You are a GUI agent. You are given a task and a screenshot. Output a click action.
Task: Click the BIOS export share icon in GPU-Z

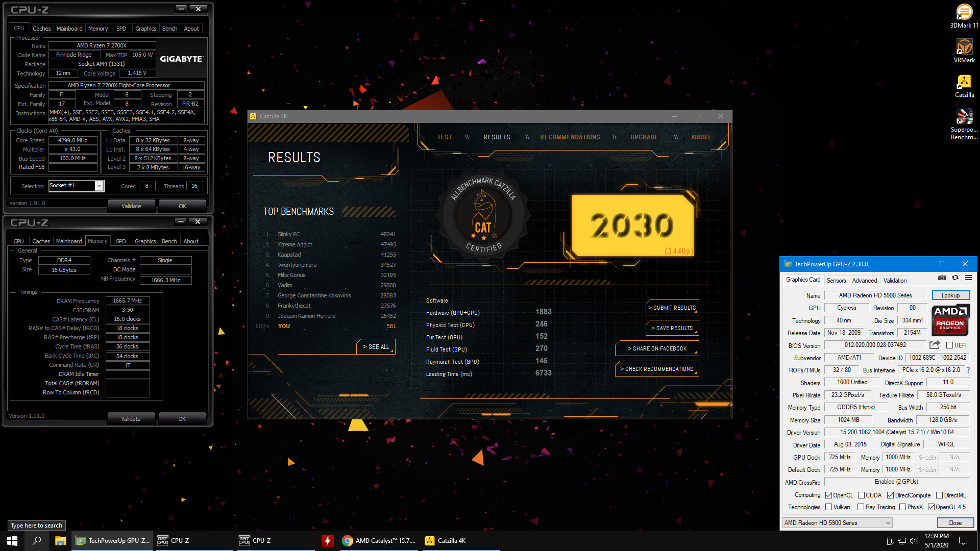[x=935, y=345]
